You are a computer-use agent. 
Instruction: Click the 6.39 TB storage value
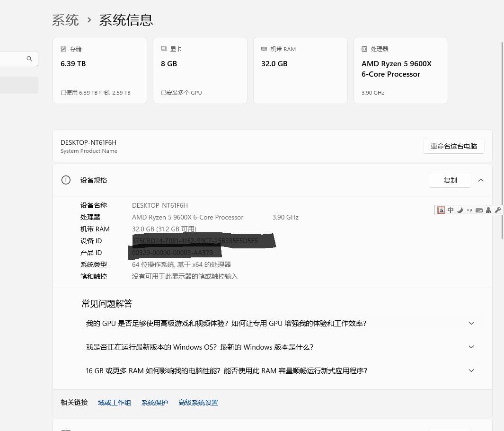[73, 64]
